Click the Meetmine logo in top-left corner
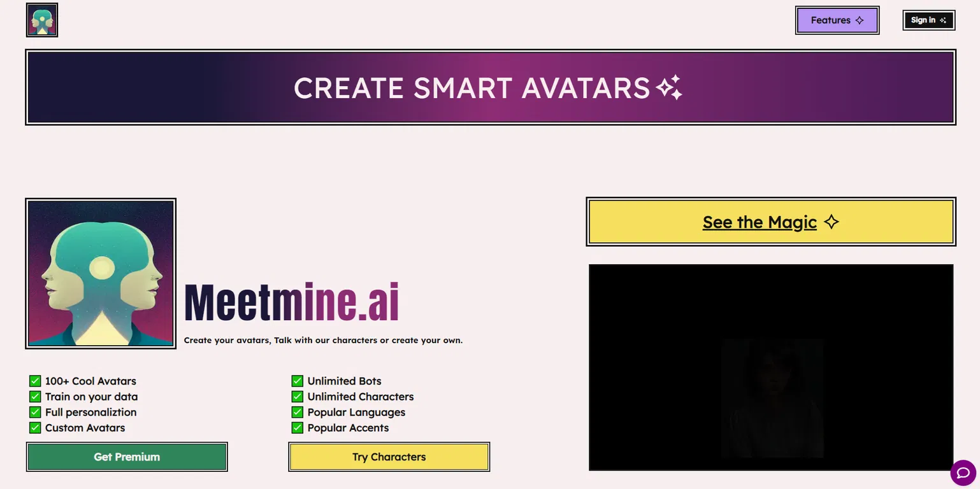 [x=42, y=20]
